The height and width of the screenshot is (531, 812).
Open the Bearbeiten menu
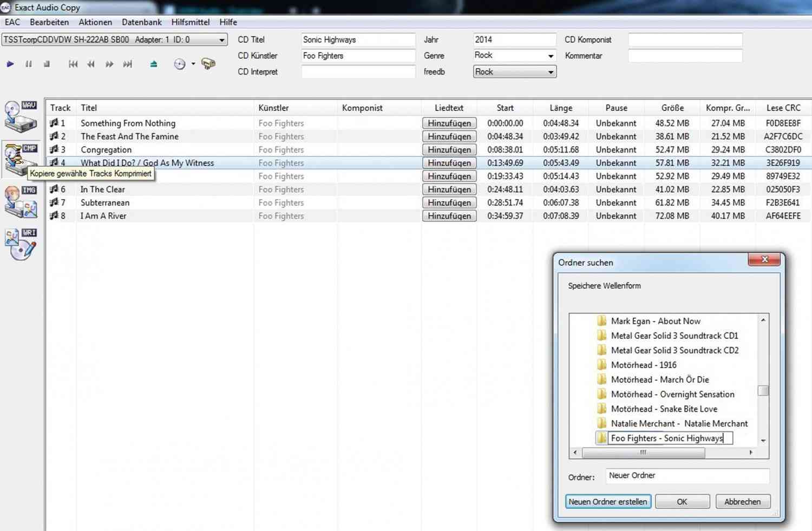[x=49, y=22]
